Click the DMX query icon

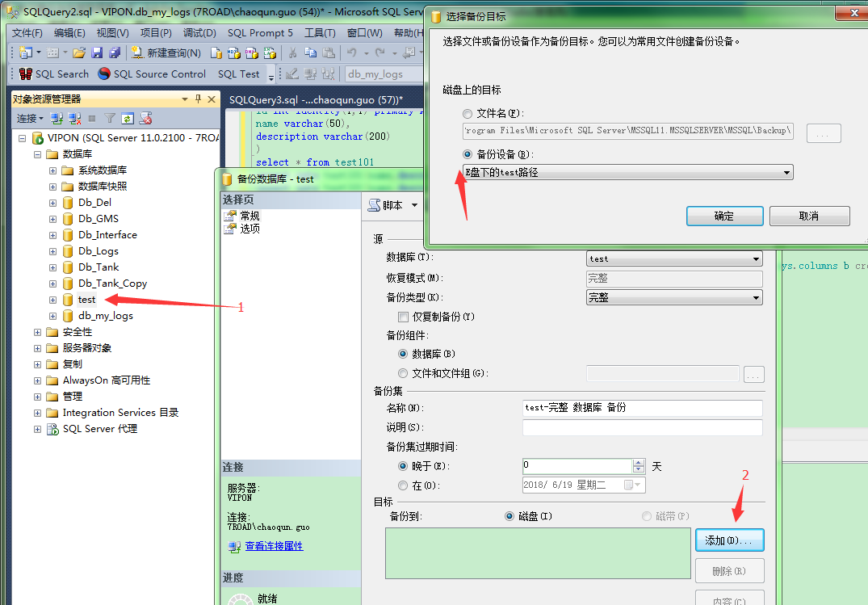[252, 53]
